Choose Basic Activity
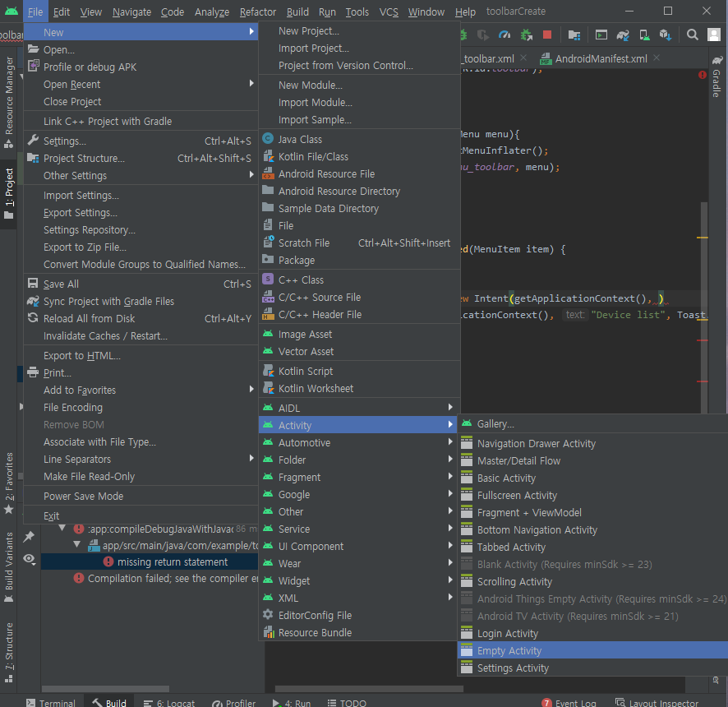The height and width of the screenshot is (707, 728). [x=593, y=478]
